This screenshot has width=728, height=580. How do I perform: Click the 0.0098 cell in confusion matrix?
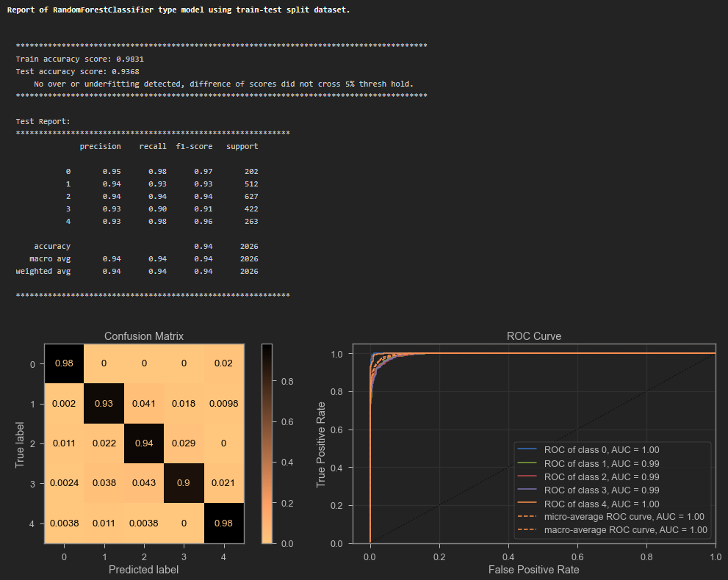(x=223, y=404)
